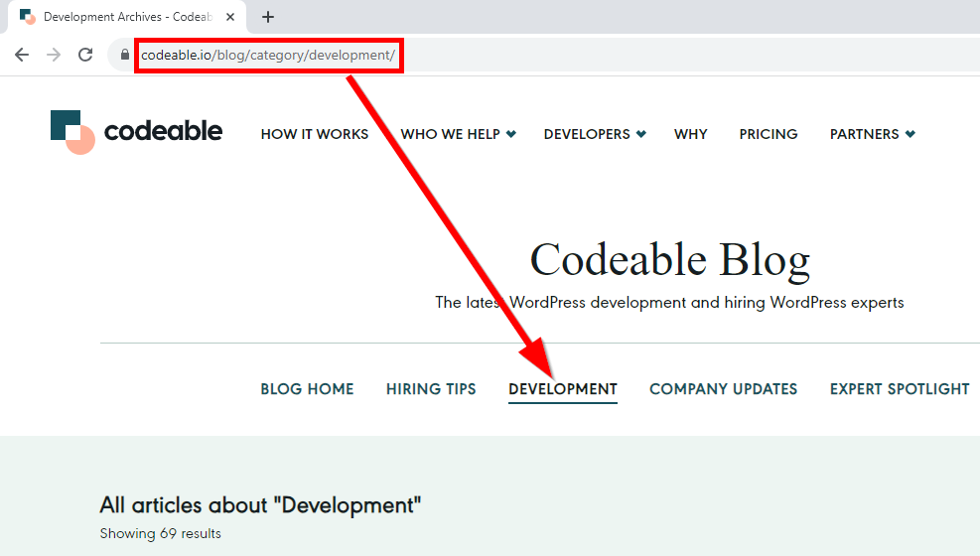The width and height of the screenshot is (980, 556).
Task: Click the Codeable logo
Action: [136, 132]
